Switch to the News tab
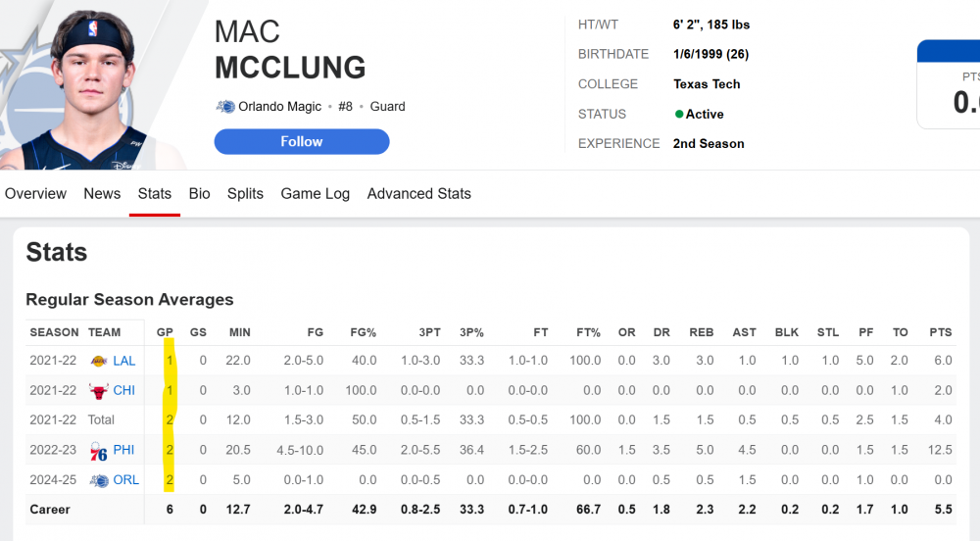Viewport: 980px width, 541px height. pyautogui.click(x=102, y=194)
